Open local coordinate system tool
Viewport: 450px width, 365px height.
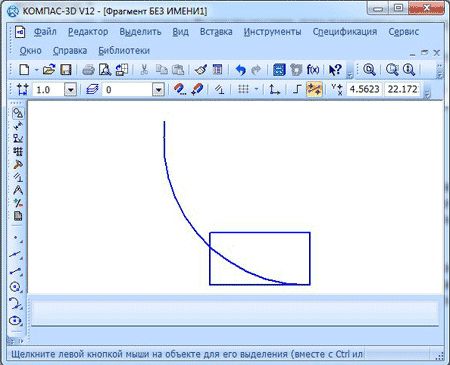274,89
